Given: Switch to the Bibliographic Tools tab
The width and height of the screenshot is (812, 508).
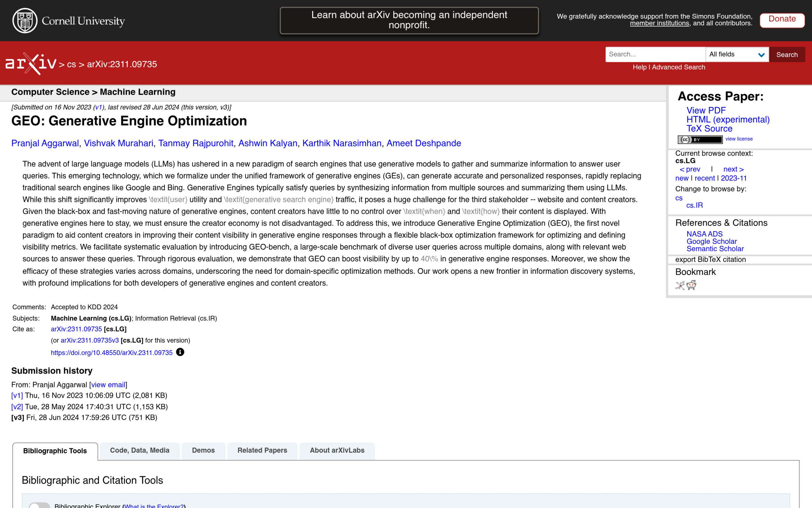Looking at the screenshot, I should click(55, 451).
